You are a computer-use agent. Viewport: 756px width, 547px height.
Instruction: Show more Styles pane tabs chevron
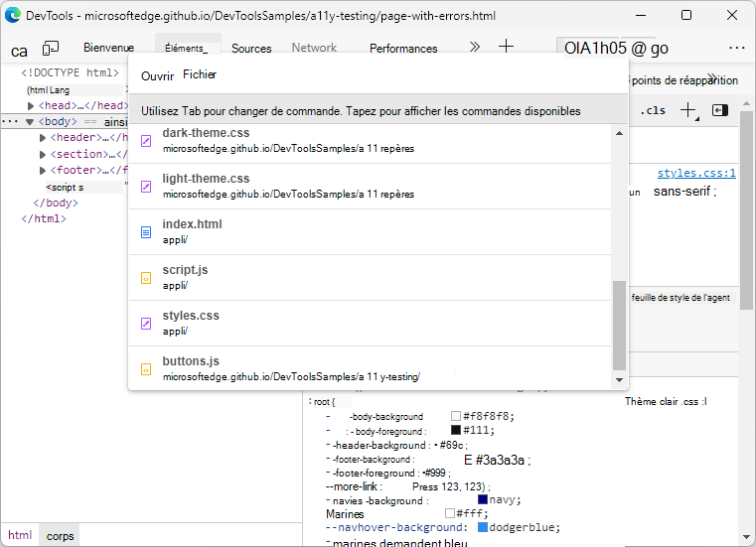click(x=712, y=78)
